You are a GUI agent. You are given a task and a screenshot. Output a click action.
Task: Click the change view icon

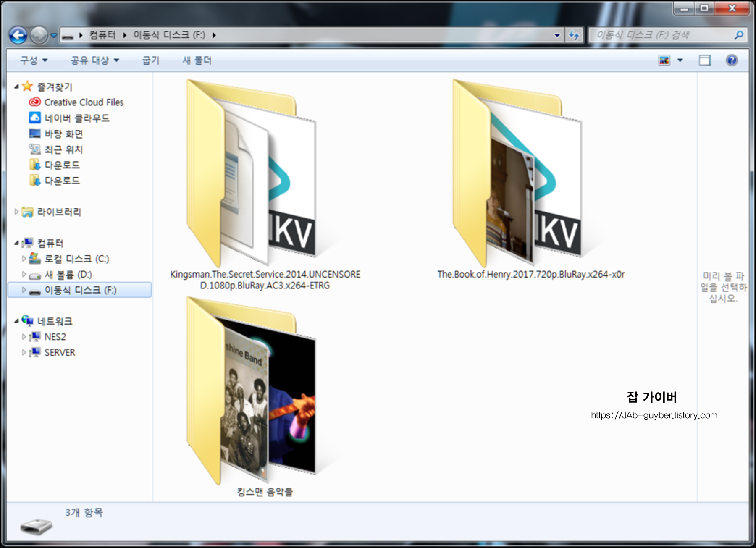pos(664,60)
